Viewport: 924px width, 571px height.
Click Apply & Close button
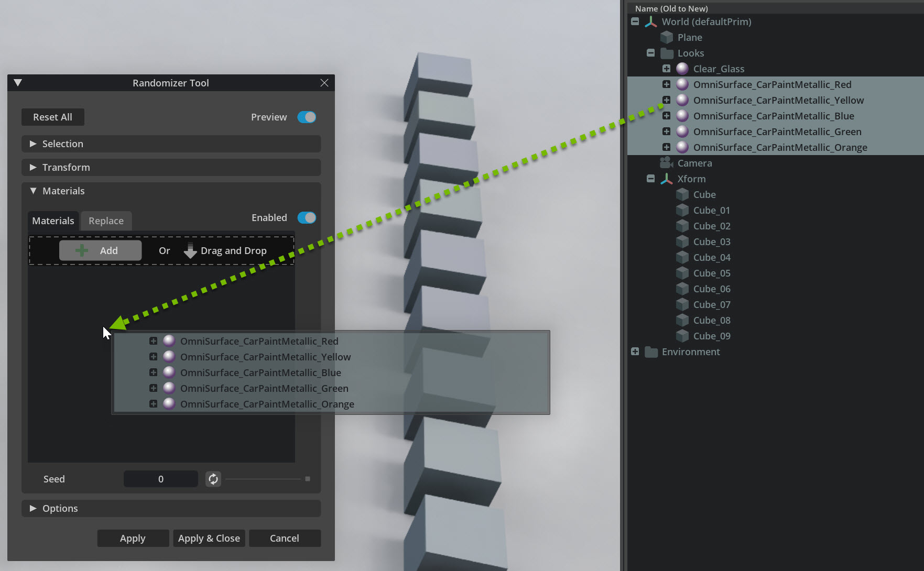coord(209,538)
